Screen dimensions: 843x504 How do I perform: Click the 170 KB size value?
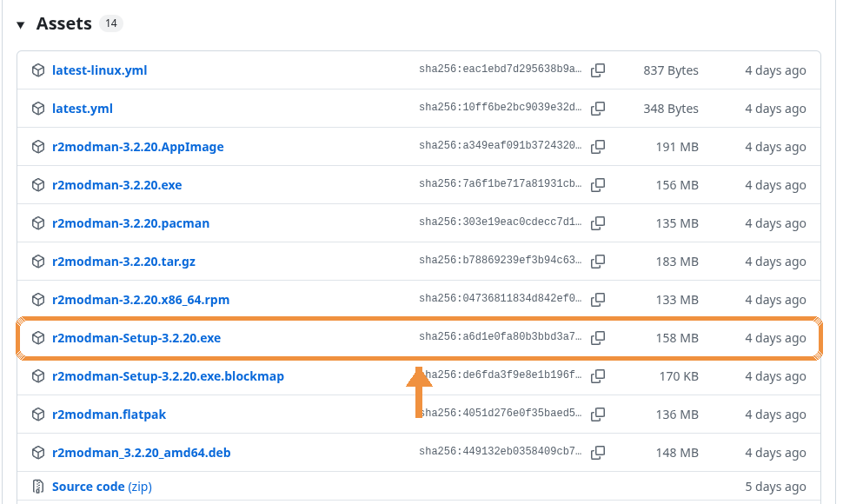[x=679, y=376]
